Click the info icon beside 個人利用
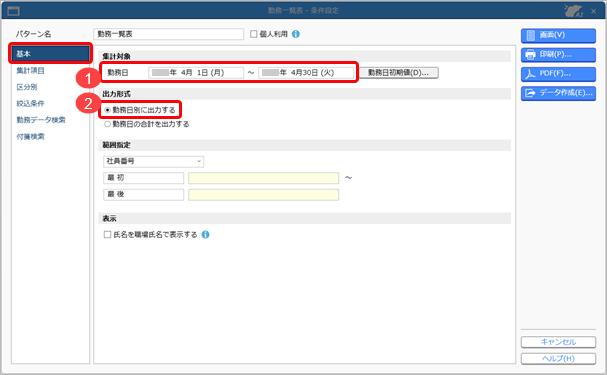 [296, 34]
